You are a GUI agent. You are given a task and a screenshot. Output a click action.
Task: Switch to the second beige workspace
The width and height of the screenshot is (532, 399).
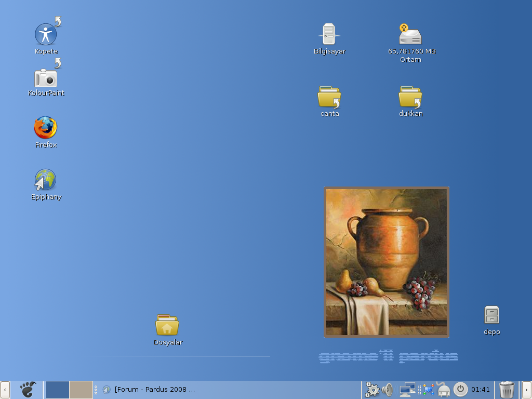click(x=81, y=390)
